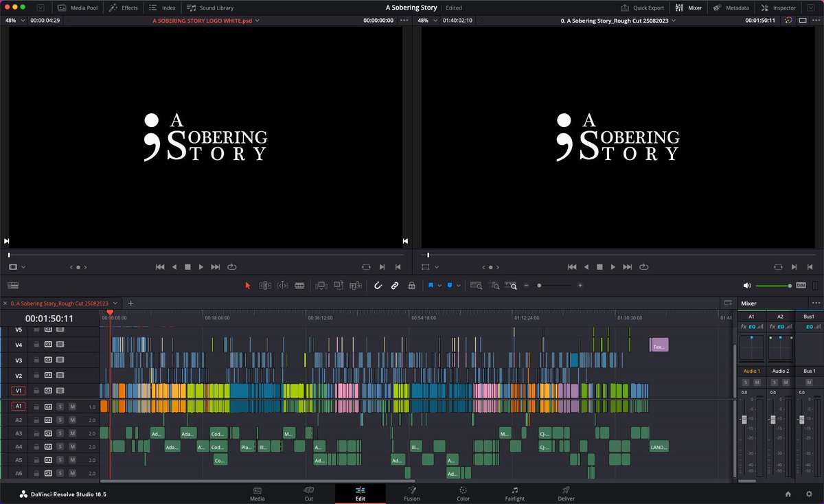Toggle loop in the timeline viewer

(x=644, y=266)
